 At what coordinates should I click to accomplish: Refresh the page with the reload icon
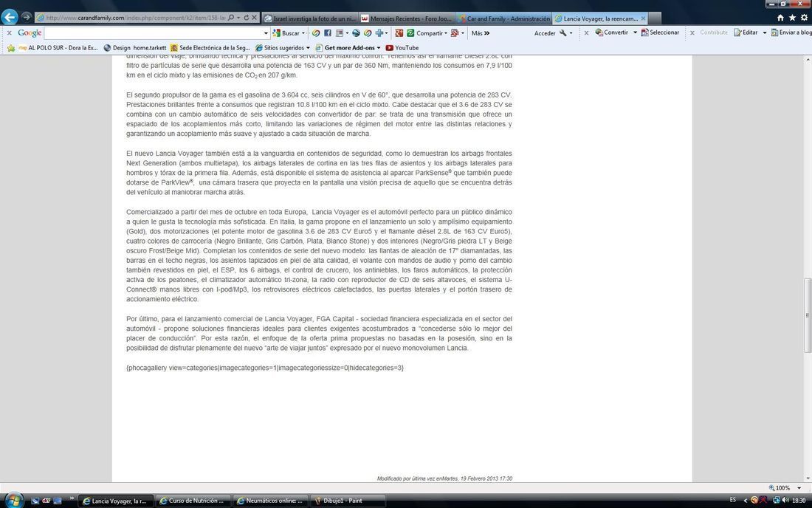246,18
